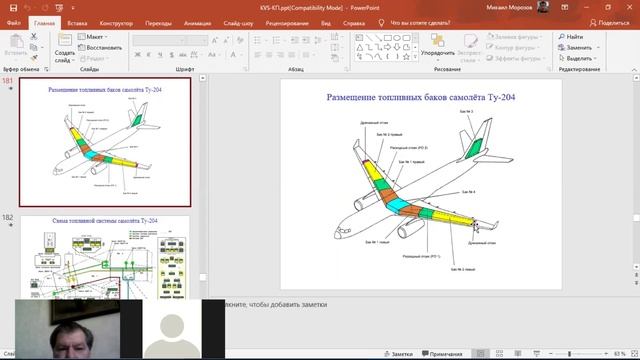Toggle the Заметки notes pane
The width and height of the screenshot is (640, 360).
[x=398, y=354]
